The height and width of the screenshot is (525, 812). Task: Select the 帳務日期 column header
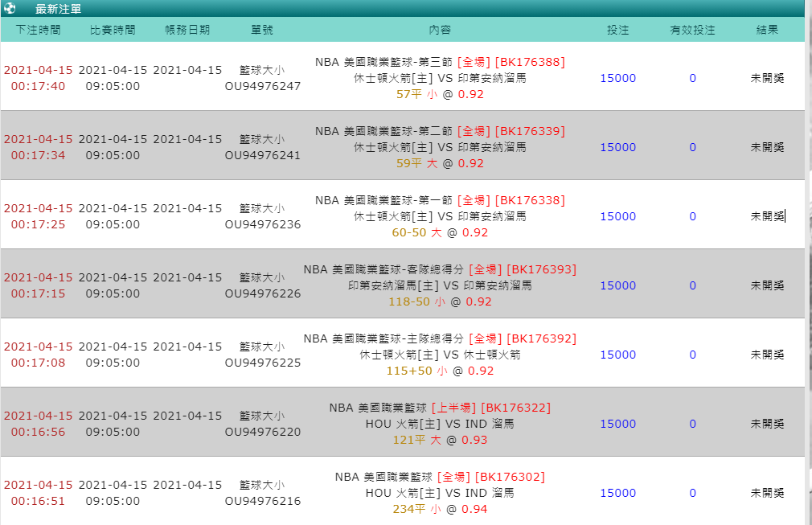click(187, 30)
